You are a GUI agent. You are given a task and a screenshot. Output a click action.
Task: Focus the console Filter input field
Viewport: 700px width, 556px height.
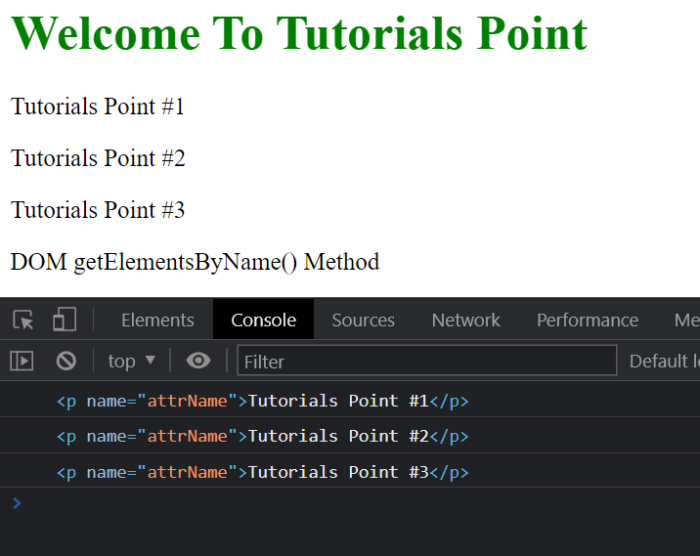[x=427, y=360]
